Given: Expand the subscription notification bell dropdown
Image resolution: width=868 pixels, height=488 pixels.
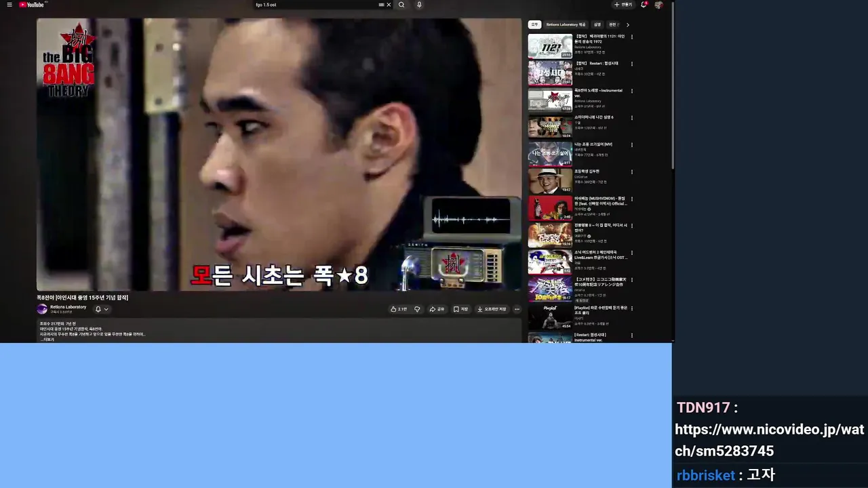Looking at the screenshot, I should (x=102, y=309).
